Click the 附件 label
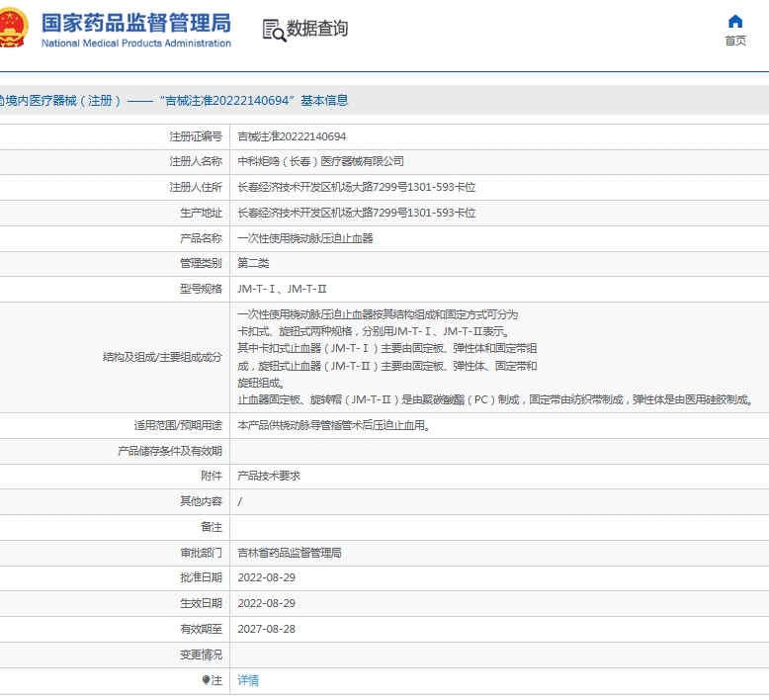 (212, 476)
